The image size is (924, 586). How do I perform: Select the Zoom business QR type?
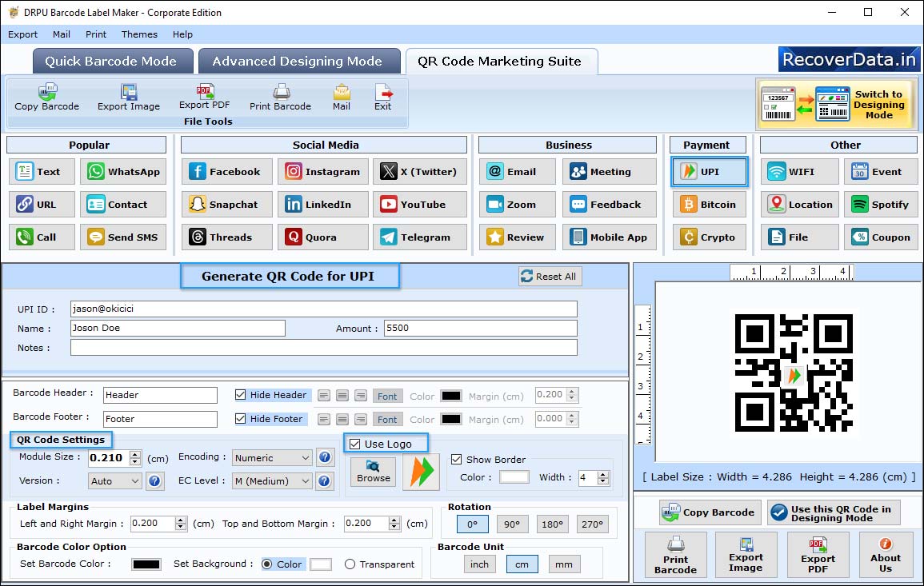click(518, 205)
